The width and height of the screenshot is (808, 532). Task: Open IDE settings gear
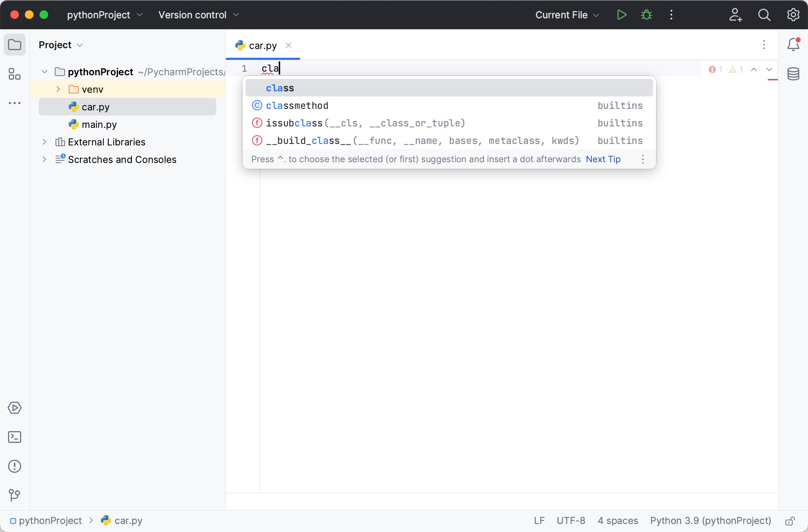[x=793, y=15]
